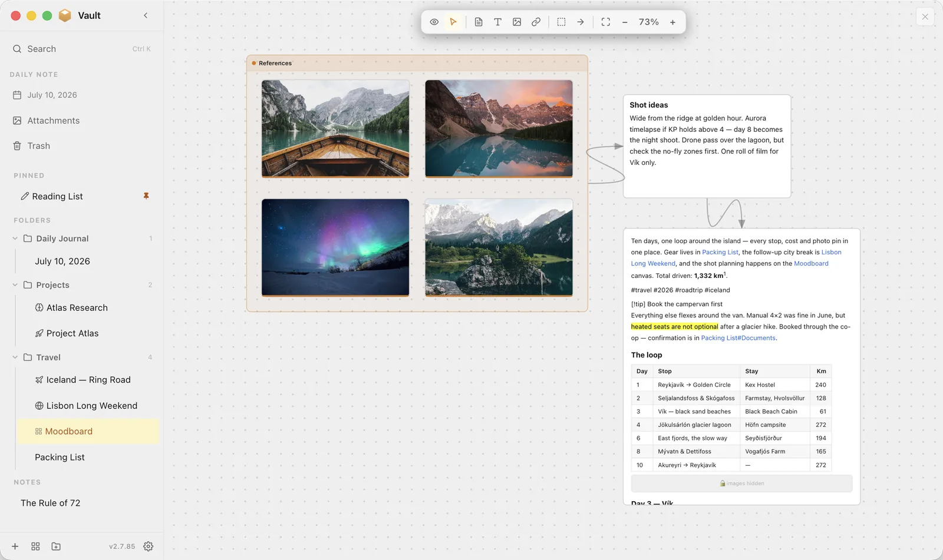Collapse the Travel folder chevron

[15, 357]
